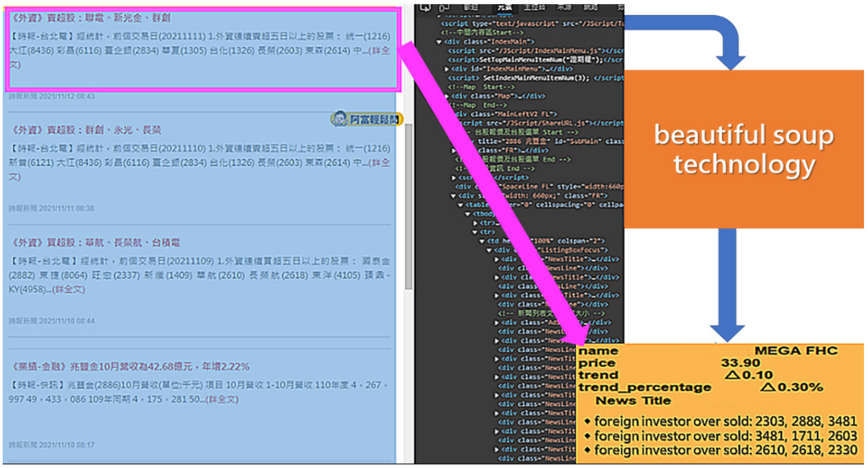Screen dimensions: 868x468
Task: Switch to the 主控台 console tab
Action: click(x=534, y=7)
